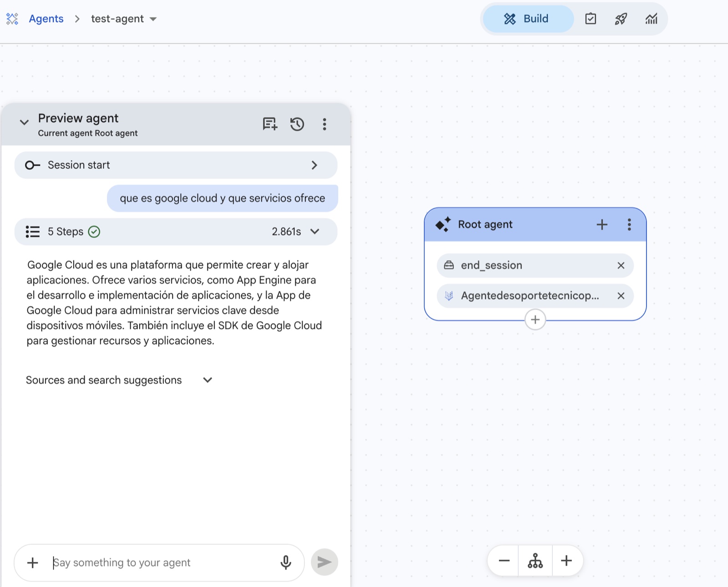Open the analytics chart tab icon
The image size is (728, 587).
[651, 19]
